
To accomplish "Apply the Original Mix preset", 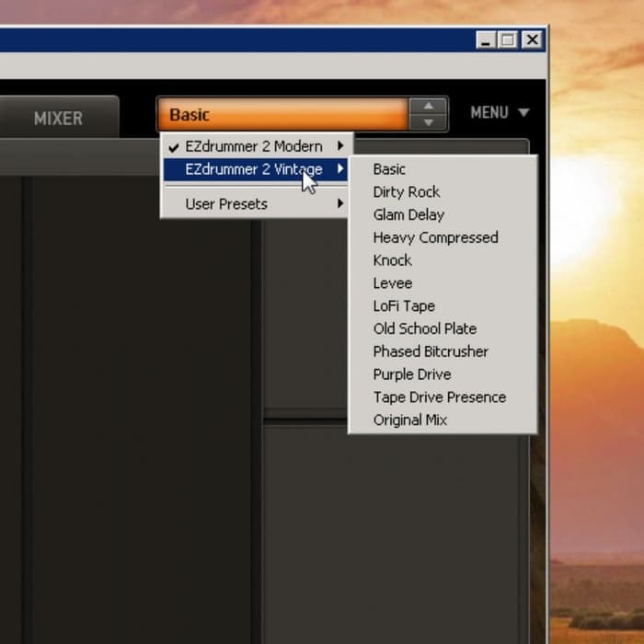I will click(x=443, y=420).
